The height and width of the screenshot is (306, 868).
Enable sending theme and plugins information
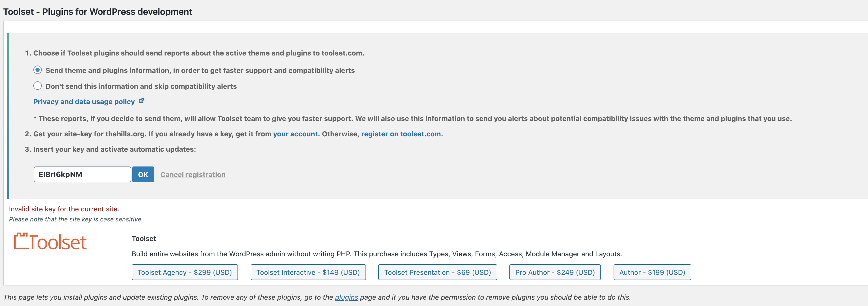tap(37, 70)
